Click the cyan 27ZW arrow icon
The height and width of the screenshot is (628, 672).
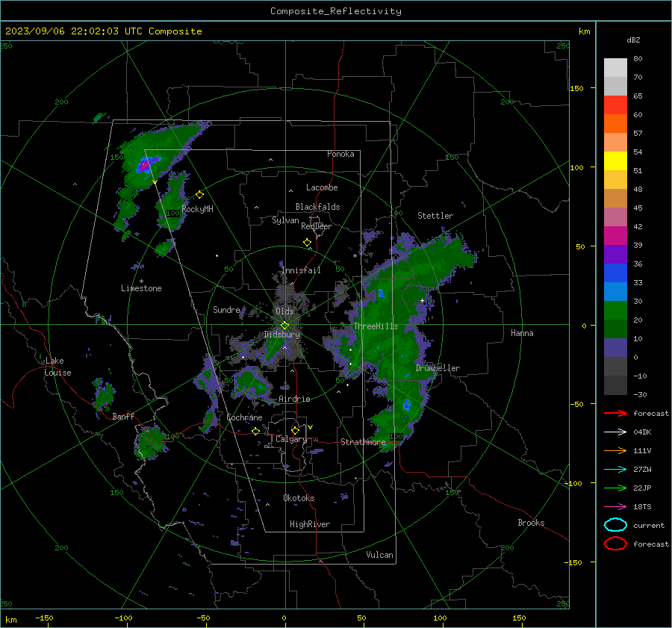[x=615, y=470]
